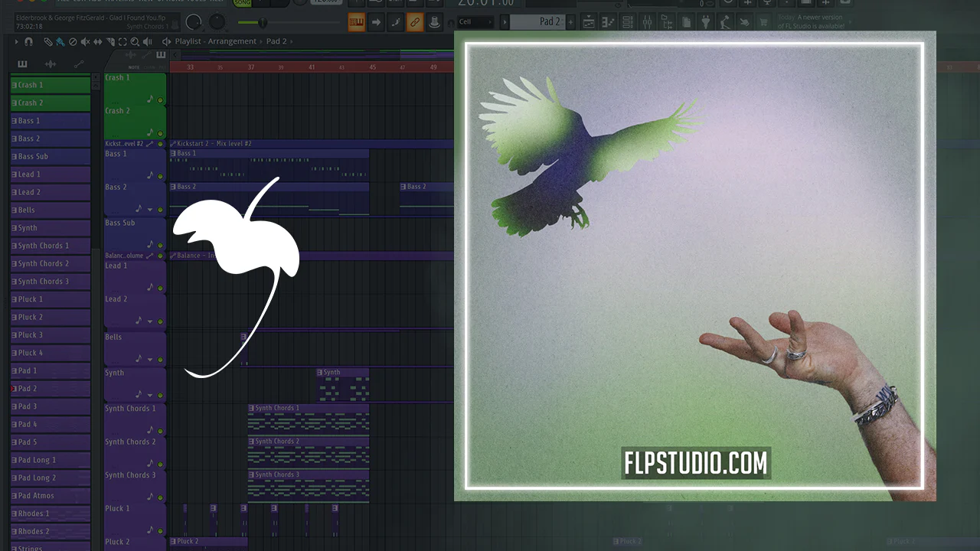Click the Pad 2 breadcrumb in playlist title
The image size is (980, 551).
tap(276, 41)
